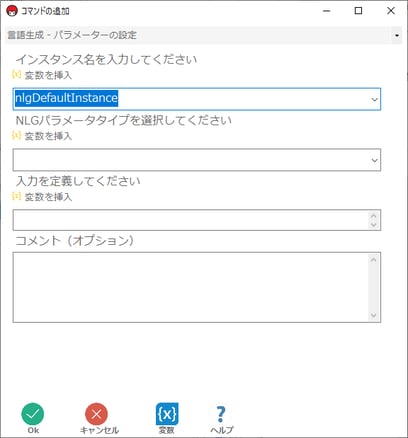This screenshot has height=438, width=408.
Task: Click the red app icon in title bar
Action: [x=12, y=11]
